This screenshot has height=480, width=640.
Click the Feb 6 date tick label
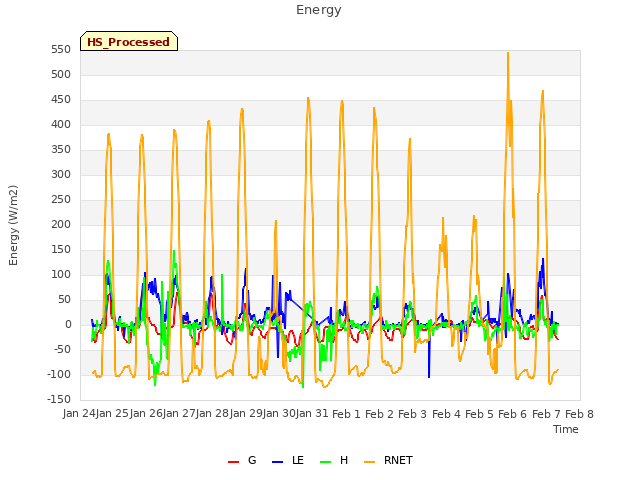(513, 414)
